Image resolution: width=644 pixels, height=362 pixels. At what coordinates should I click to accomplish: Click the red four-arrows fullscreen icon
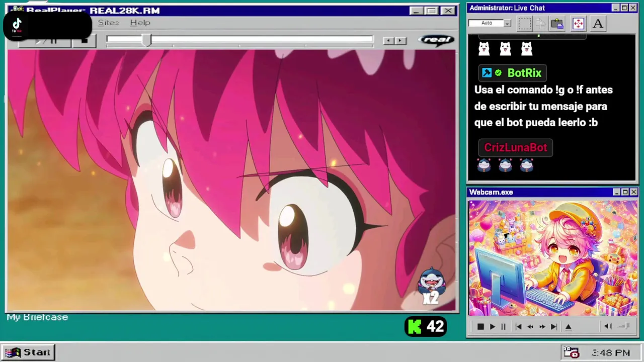pos(578,23)
